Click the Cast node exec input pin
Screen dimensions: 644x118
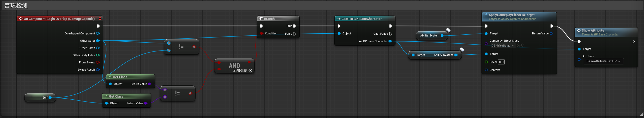coord(339,26)
